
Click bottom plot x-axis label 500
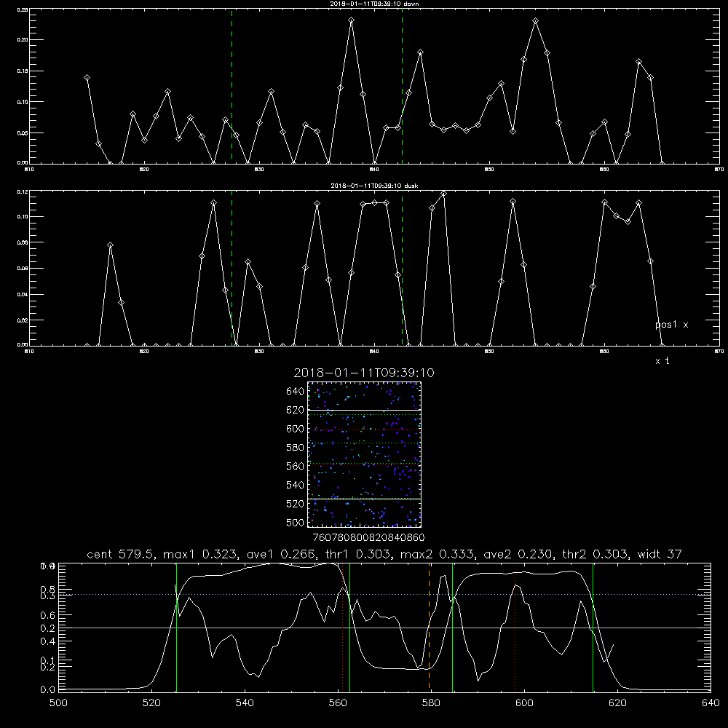(x=58, y=703)
